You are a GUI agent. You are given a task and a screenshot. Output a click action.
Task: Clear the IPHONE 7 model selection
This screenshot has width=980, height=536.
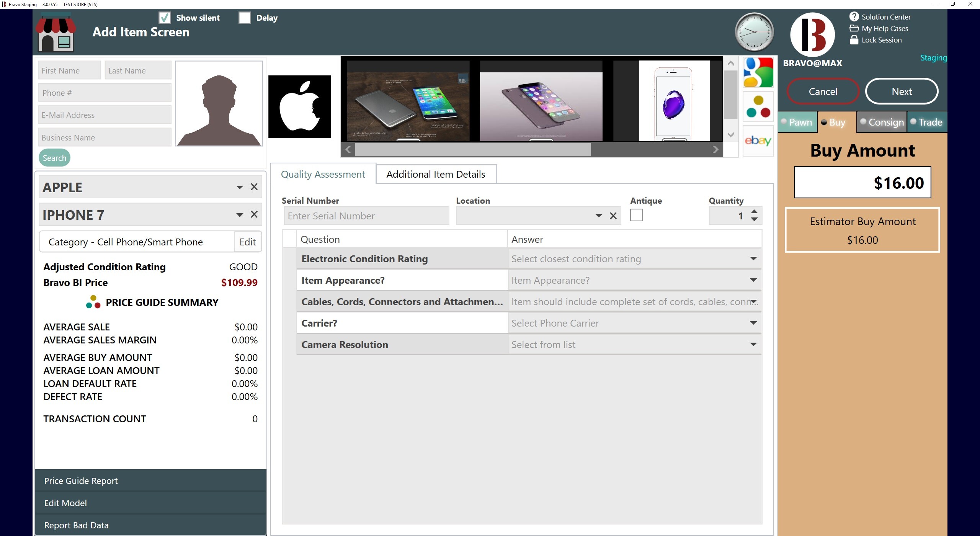(x=254, y=214)
